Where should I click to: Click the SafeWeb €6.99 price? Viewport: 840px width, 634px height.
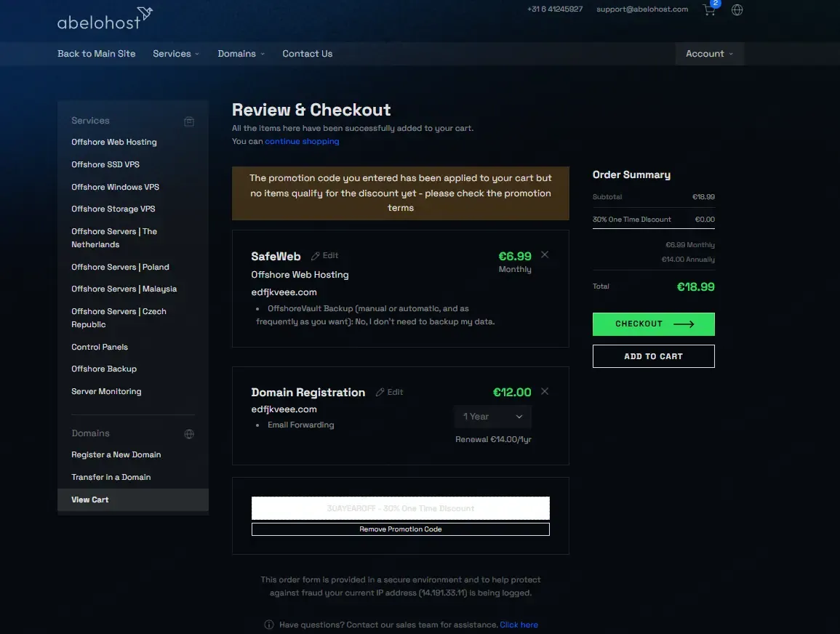coord(515,256)
